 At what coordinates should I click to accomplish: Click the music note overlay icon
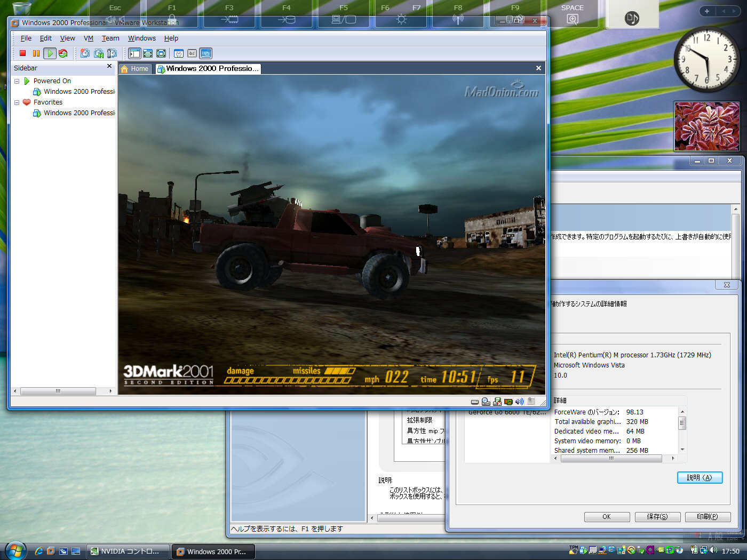pos(632,19)
